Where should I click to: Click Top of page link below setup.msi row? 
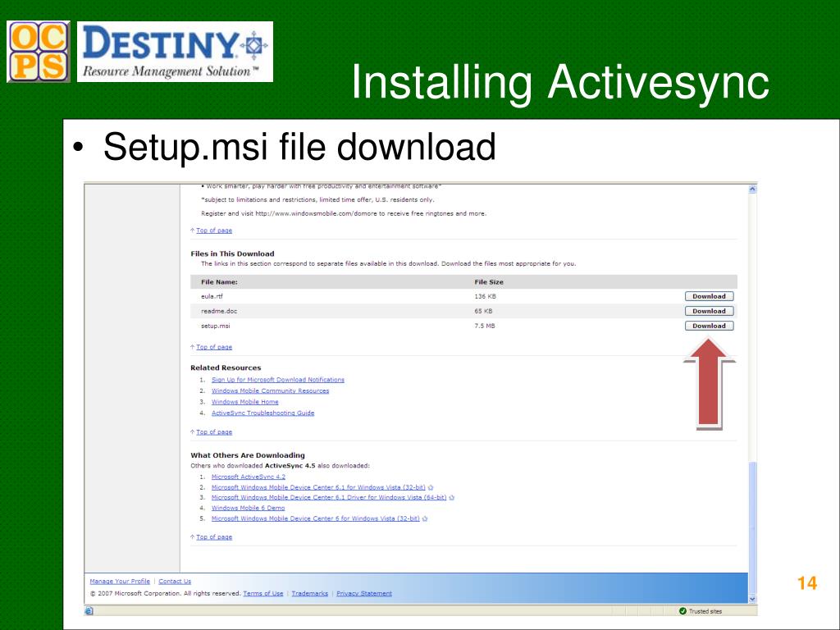214,347
